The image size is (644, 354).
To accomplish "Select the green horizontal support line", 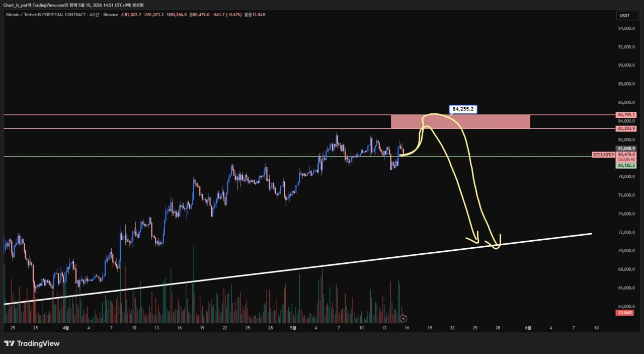I will 309,157.
